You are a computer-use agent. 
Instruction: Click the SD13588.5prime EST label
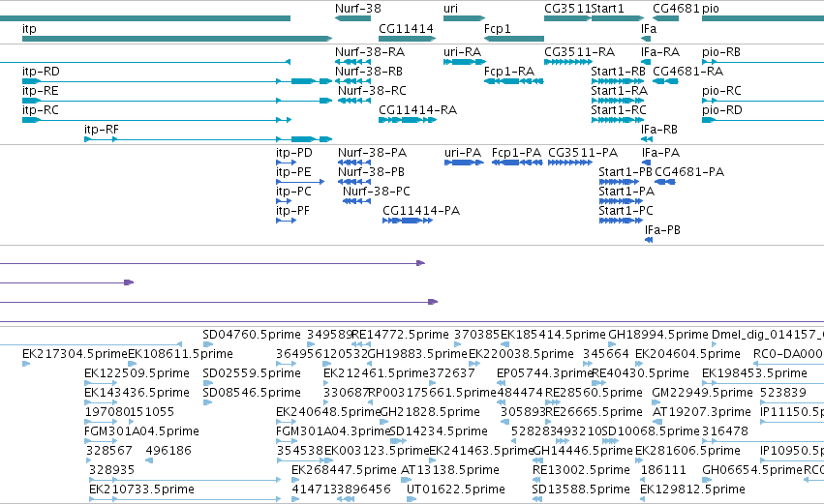click(x=581, y=489)
